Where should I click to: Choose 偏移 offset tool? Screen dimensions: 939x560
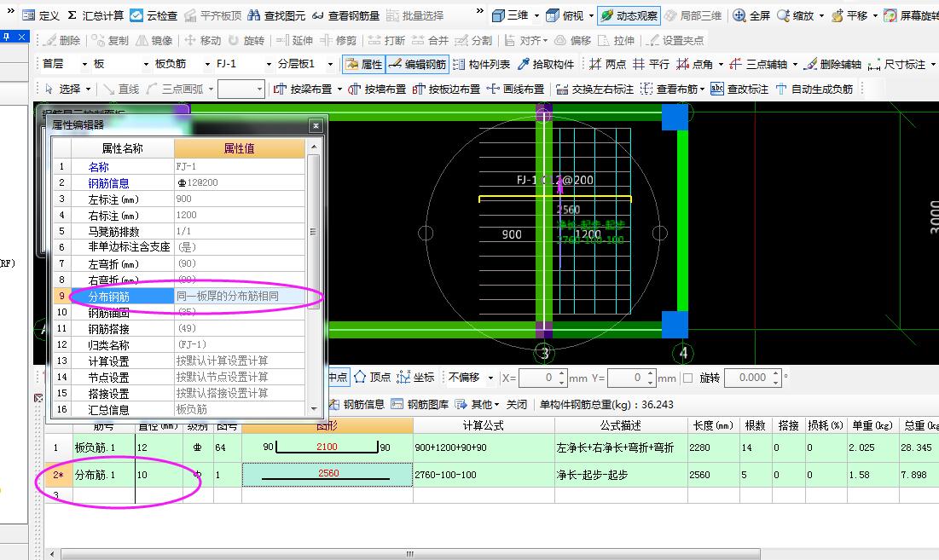pos(572,40)
